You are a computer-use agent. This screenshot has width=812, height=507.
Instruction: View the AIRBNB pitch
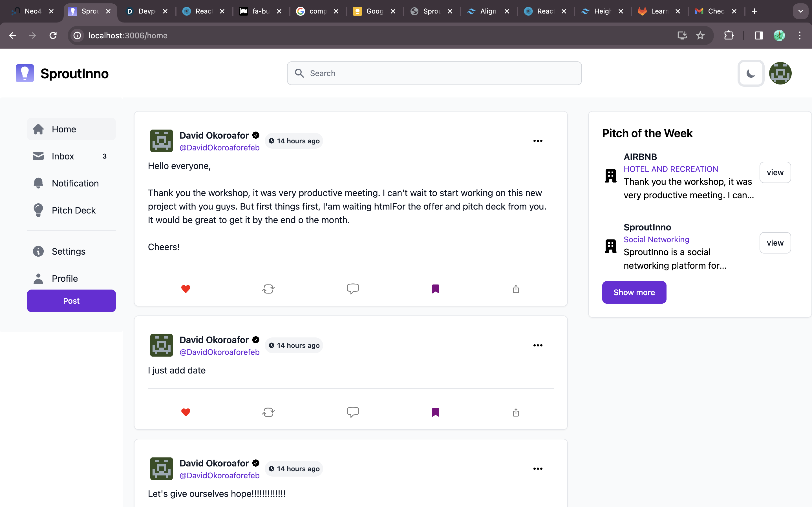(775, 172)
